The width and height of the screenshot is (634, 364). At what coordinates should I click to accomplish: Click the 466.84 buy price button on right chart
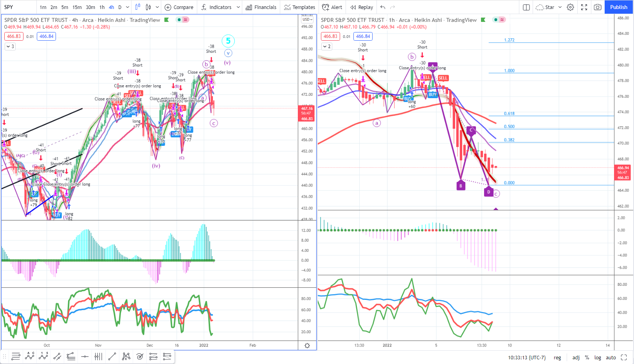tap(363, 36)
